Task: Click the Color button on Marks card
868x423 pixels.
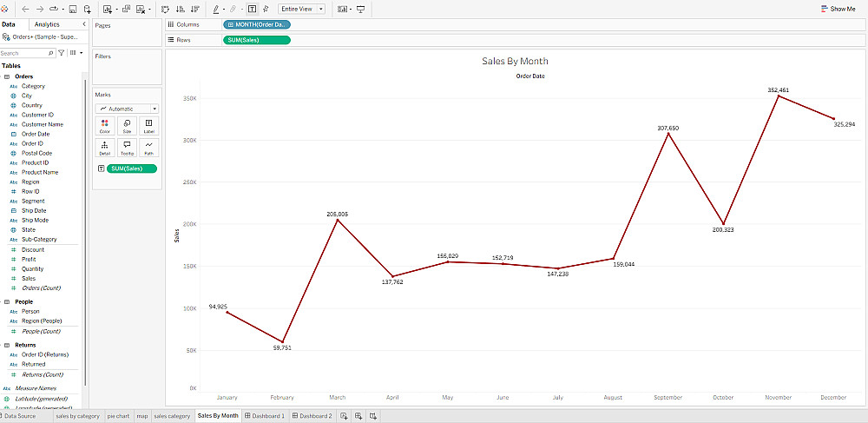Action: tap(105, 126)
